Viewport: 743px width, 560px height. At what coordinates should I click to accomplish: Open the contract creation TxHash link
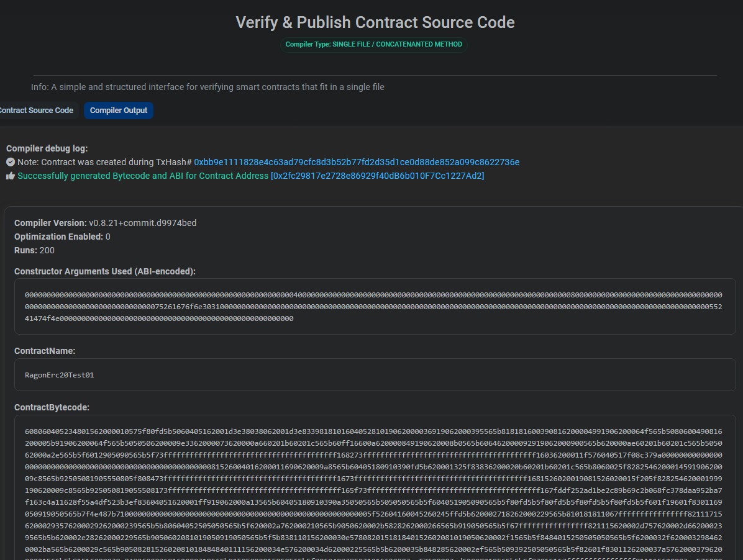pyautogui.click(x=357, y=162)
